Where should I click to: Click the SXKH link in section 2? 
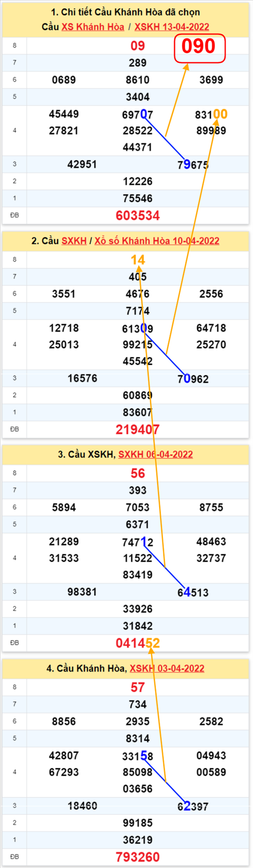coord(74,241)
